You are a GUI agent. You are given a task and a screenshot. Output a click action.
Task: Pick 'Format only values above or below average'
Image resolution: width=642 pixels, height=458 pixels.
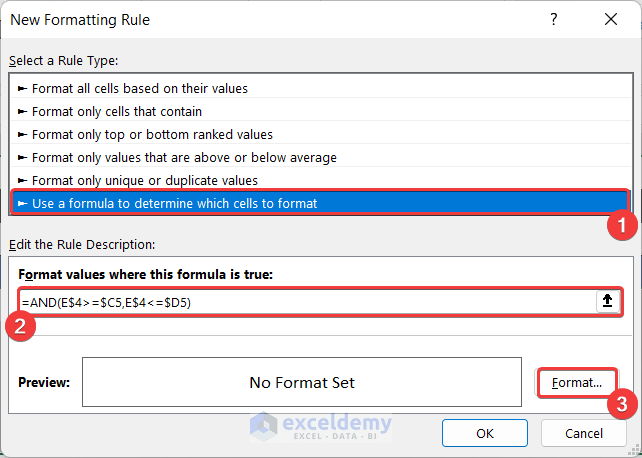click(x=184, y=157)
